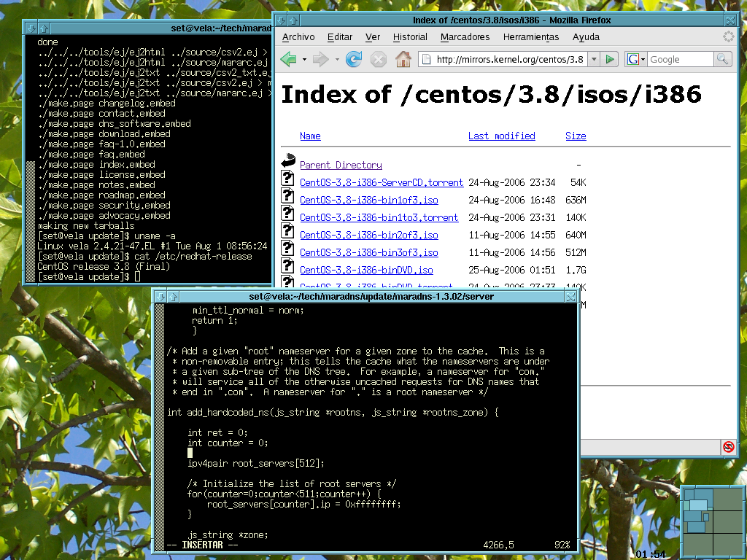
Task: Click the red blocked icon in Firefox status bar
Action: click(729, 447)
